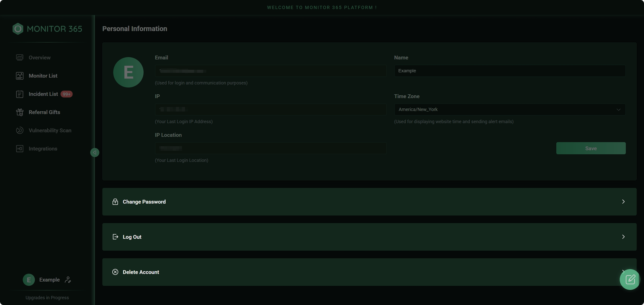This screenshot has width=644, height=305.
Task: Click the Monitor List chart icon
Action: click(20, 76)
